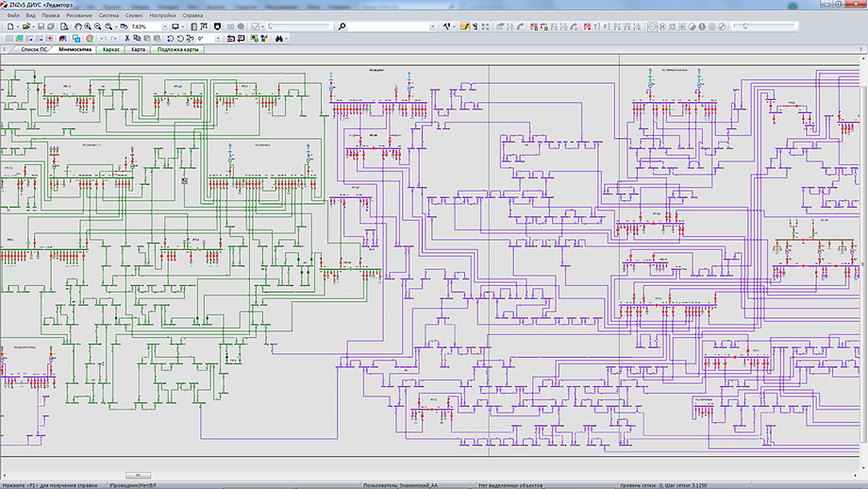
Task: Open the zoom percentage 7.63% dropdown
Action: 166,26
